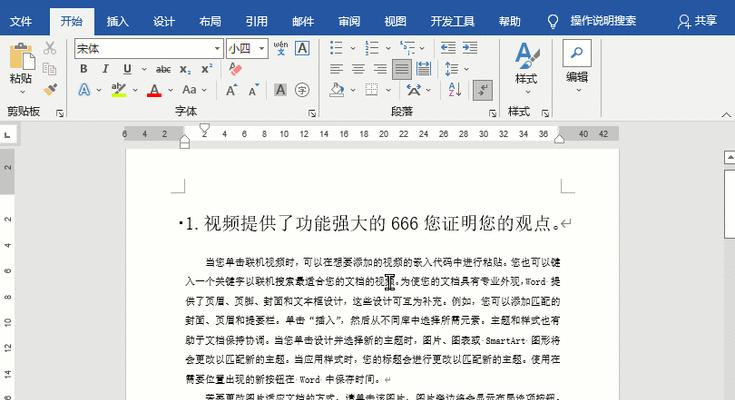Apply strikethrough abc formatting
Viewport: 735px width, 400px height.
(163, 69)
